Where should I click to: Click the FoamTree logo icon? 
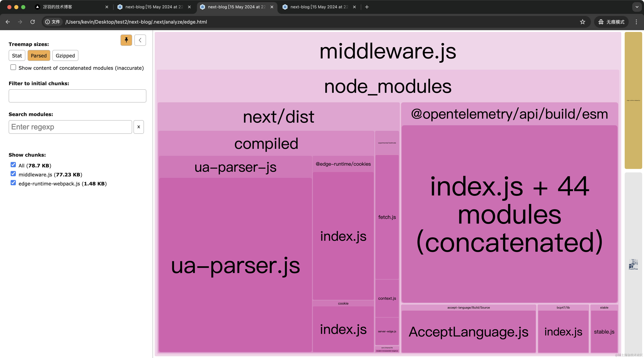pyautogui.click(x=633, y=264)
